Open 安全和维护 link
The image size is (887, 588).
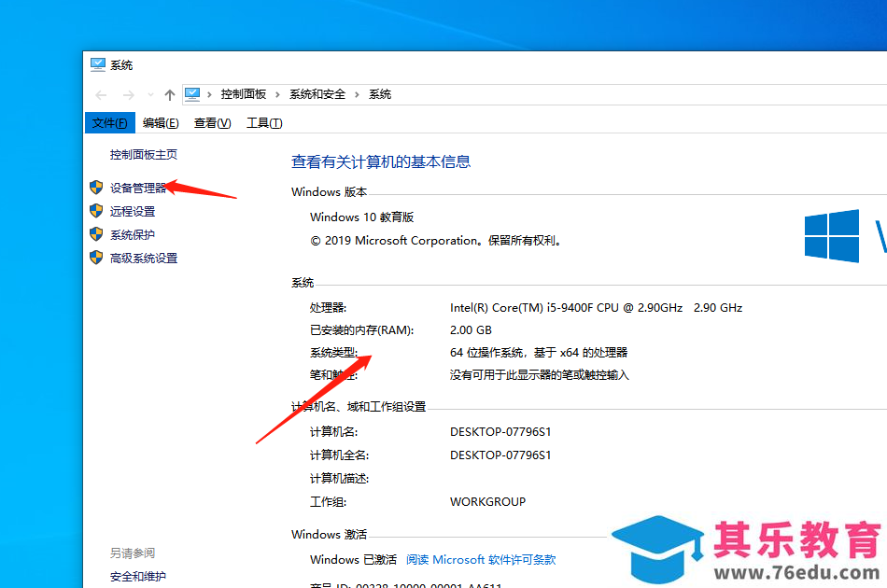[x=138, y=577]
